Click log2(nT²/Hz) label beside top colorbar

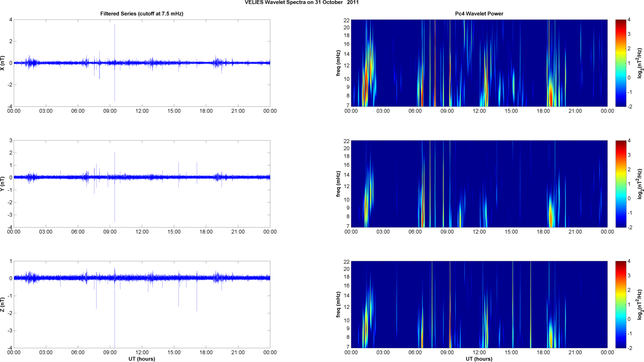(640, 63)
